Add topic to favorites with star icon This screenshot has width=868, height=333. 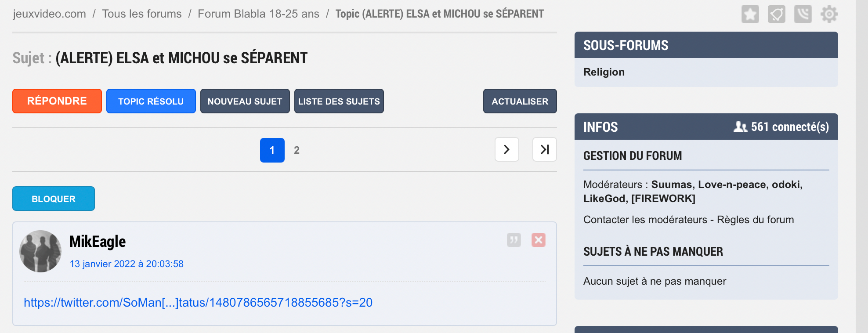pyautogui.click(x=750, y=14)
